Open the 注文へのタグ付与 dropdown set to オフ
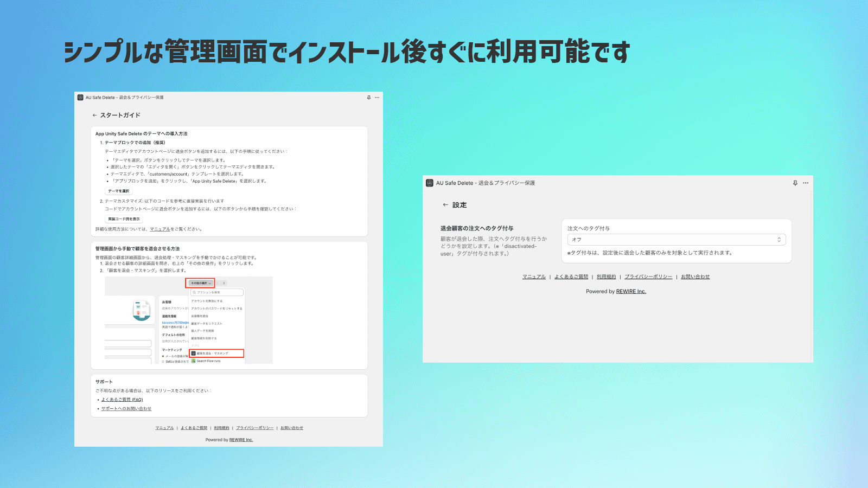The image size is (868, 488). 676,240
